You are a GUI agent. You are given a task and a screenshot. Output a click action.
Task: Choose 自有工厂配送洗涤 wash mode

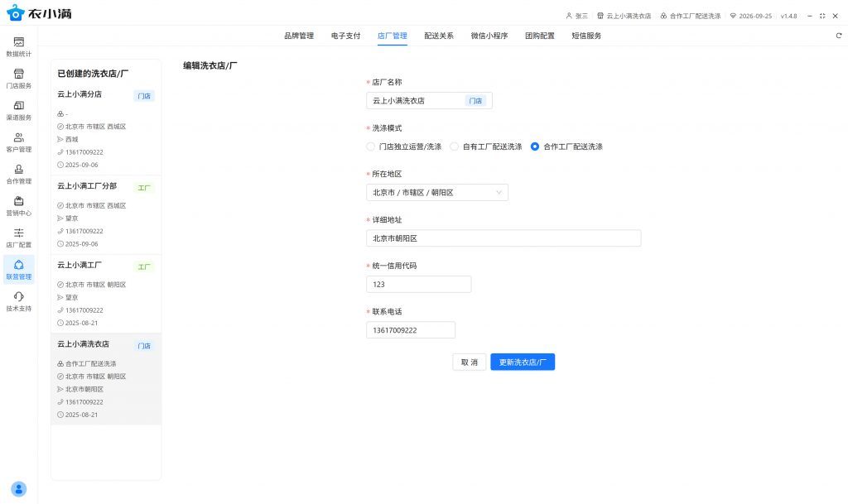455,146
